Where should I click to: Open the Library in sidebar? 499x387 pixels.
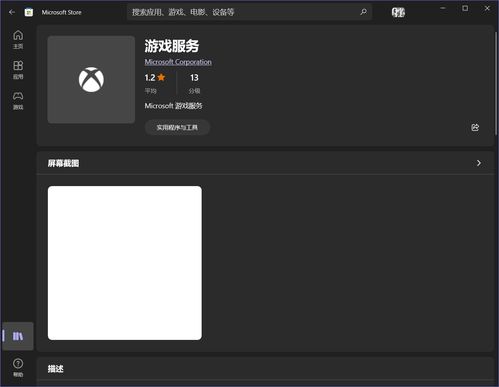[x=18, y=336]
